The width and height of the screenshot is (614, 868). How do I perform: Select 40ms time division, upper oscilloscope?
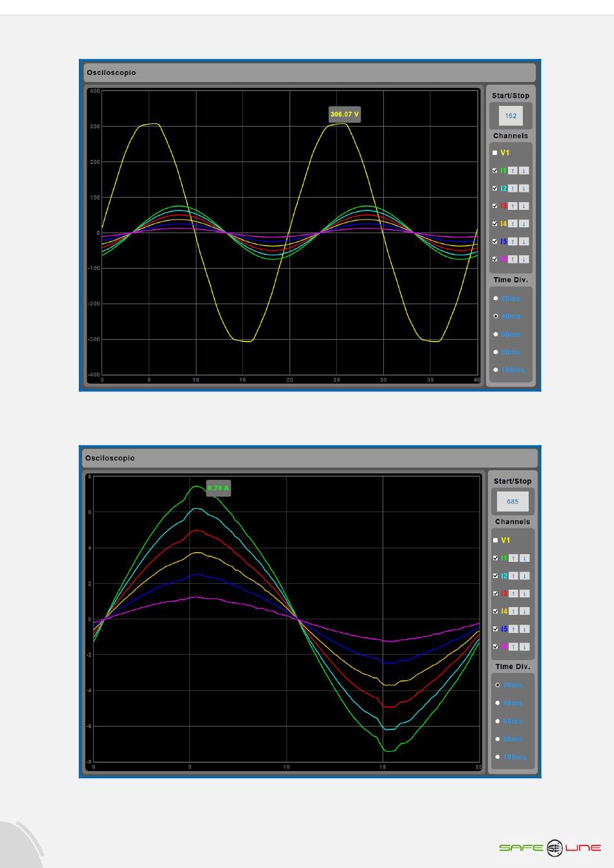pyautogui.click(x=496, y=316)
